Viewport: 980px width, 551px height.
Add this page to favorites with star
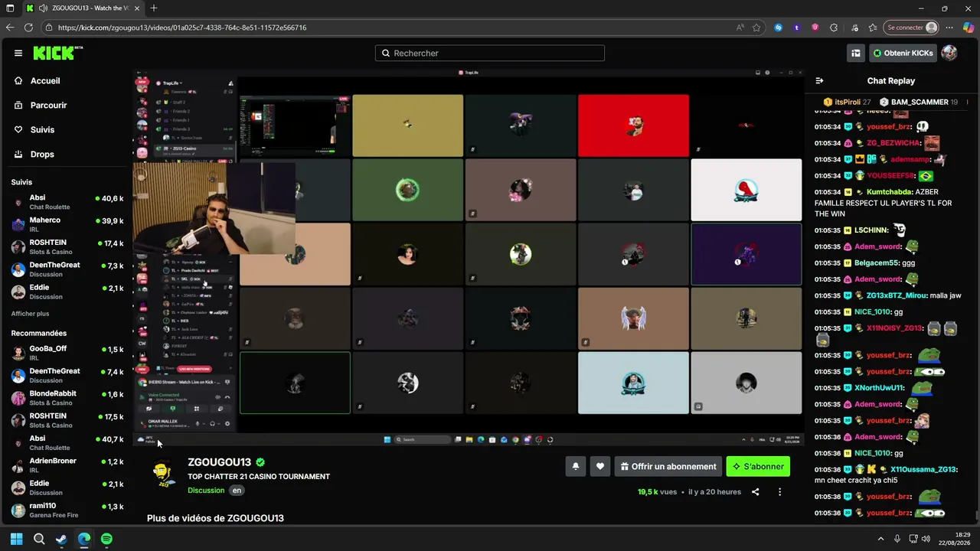[756, 28]
